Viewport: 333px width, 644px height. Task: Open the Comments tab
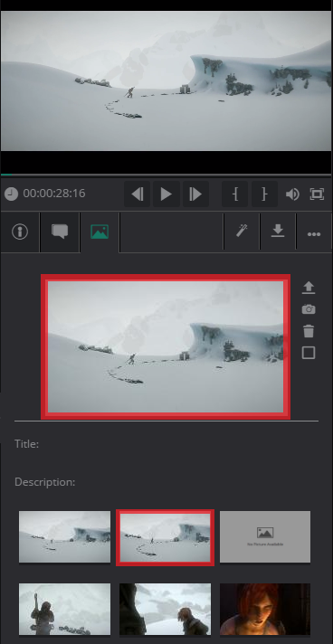[60, 232]
